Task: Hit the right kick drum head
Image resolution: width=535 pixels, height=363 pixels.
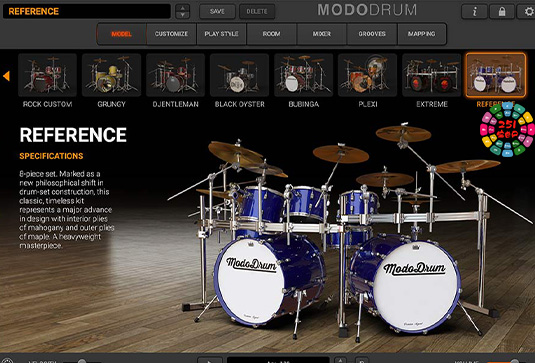Action: point(416,286)
